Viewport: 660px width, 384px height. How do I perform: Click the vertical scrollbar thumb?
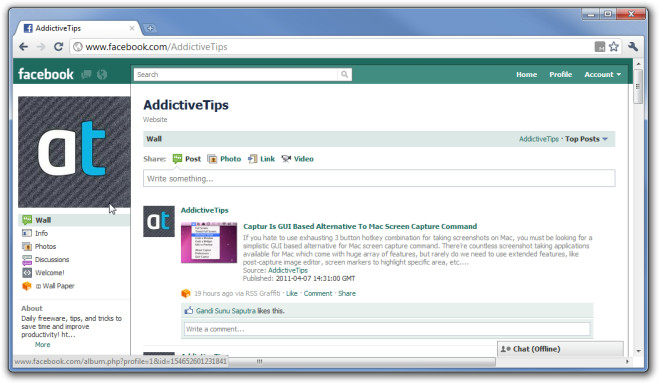tap(638, 87)
